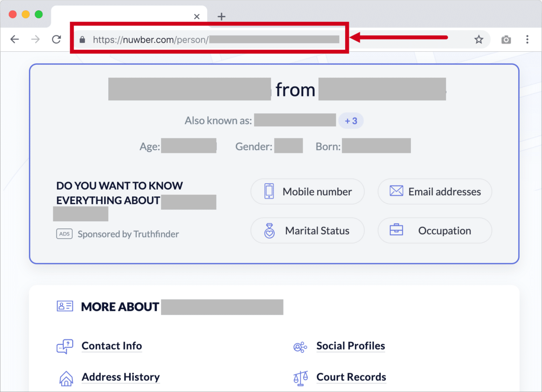Open a new browser tab with plus button
The width and height of the screenshot is (542, 392).
(221, 16)
